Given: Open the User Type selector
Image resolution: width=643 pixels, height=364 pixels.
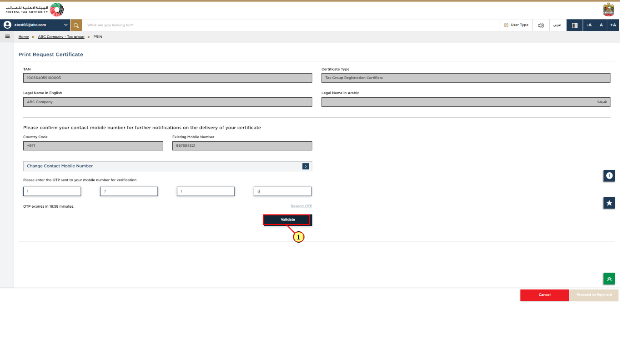Looking at the screenshot, I should click(x=516, y=25).
